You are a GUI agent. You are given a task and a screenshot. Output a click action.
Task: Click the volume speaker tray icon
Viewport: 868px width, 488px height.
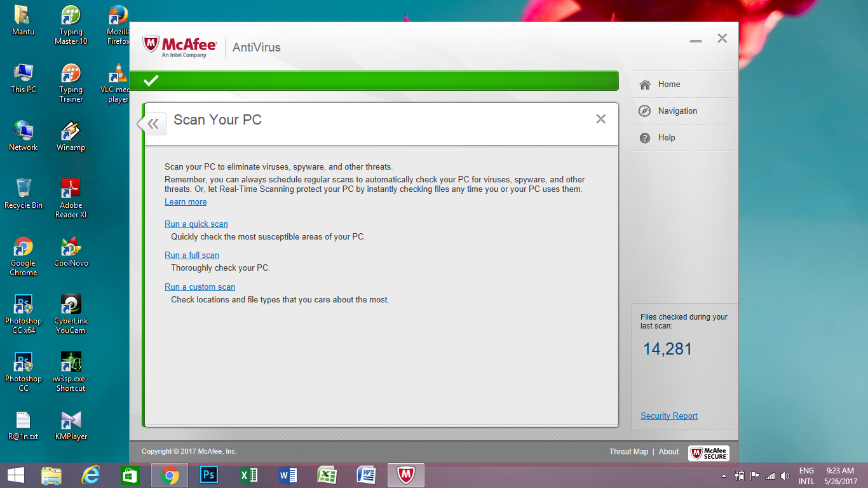785,476
